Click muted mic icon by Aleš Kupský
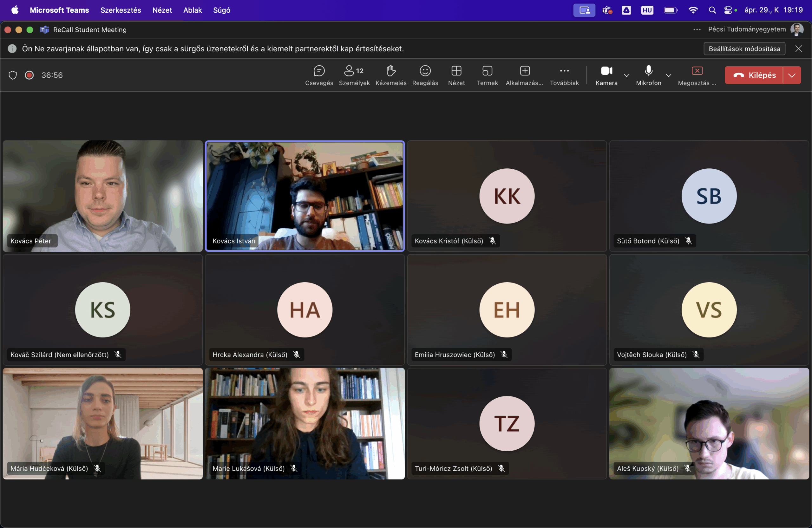 [x=688, y=468]
